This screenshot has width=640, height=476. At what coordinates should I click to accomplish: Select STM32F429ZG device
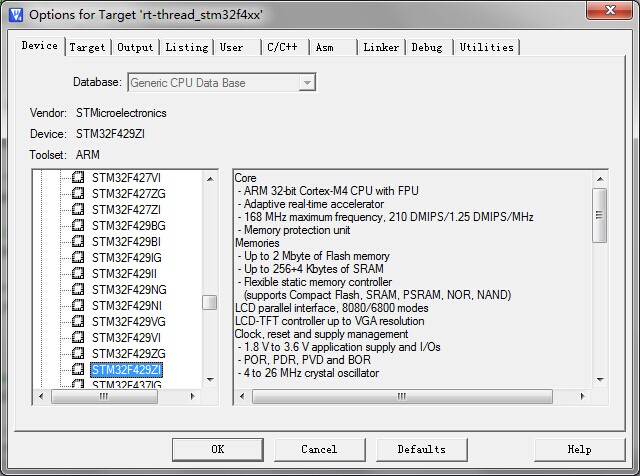(x=129, y=354)
